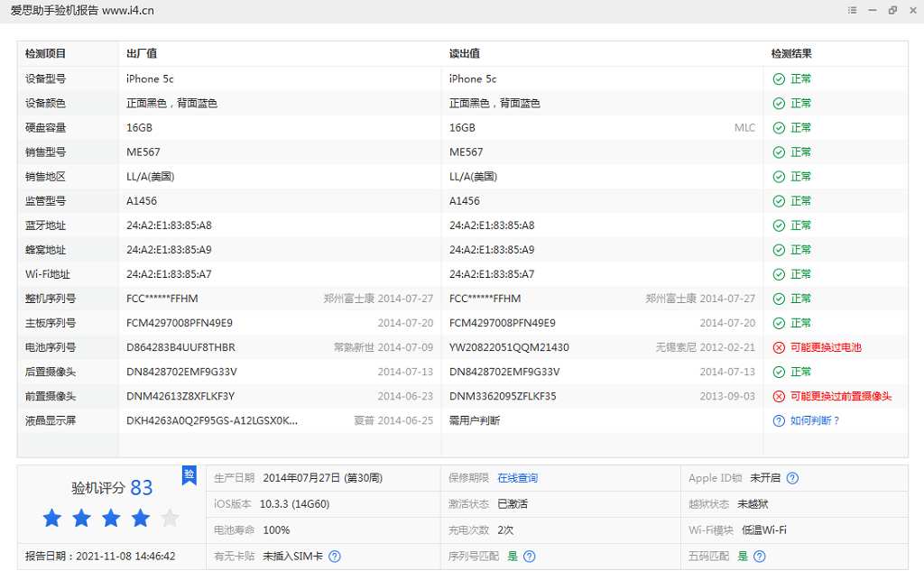This screenshot has width=924, height=580.
Task: Click the 需用户判断 read value
Action: [x=475, y=420]
